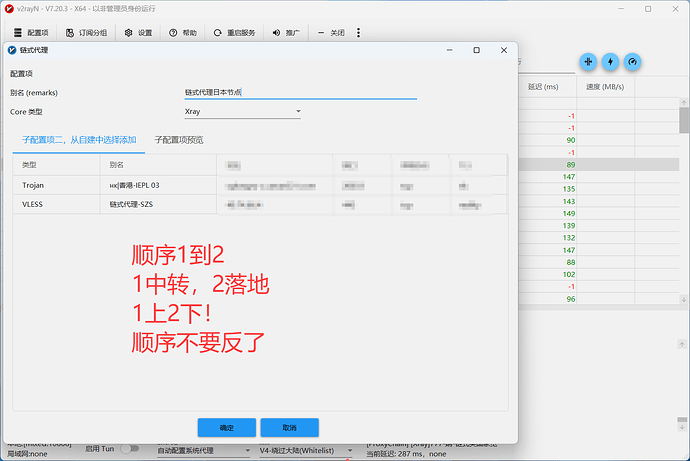Open the 配置项 menu in the main toolbar
Viewport: 690px width, 461px height.
point(31,33)
